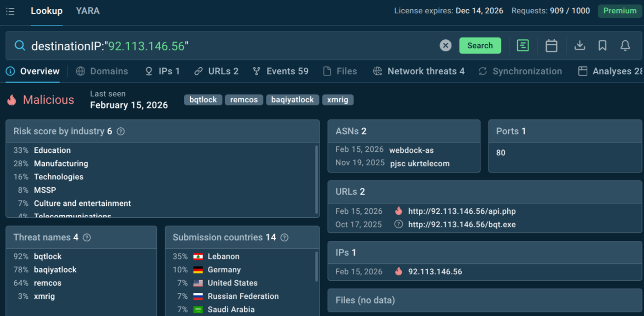The image size is (644, 316).
Task: Click inside the search query input field
Action: (x=197, y=46)
